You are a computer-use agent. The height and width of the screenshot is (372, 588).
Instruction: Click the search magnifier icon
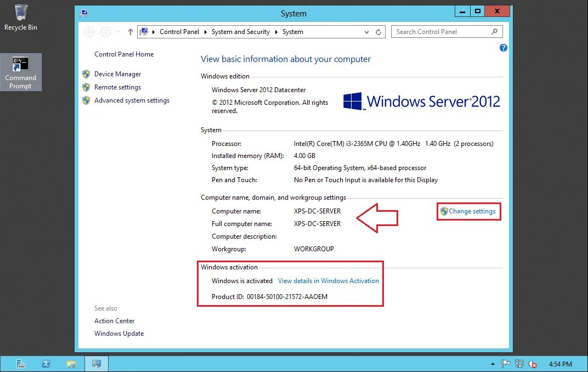(495, 31)
